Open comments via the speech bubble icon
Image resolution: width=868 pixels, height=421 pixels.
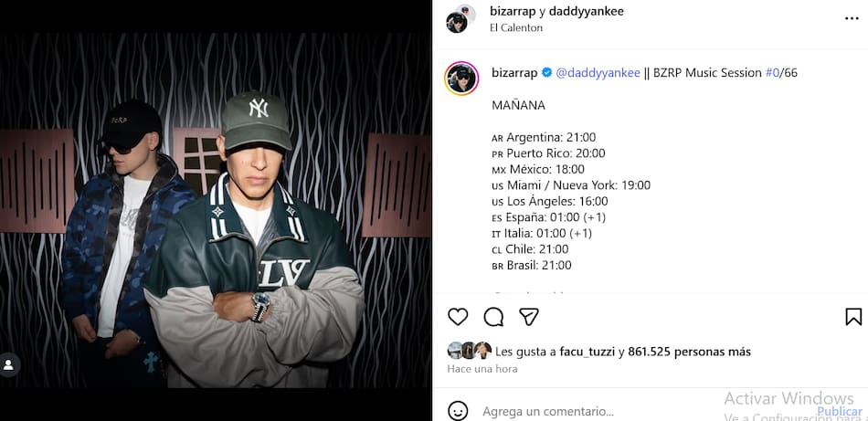[493, 317]
